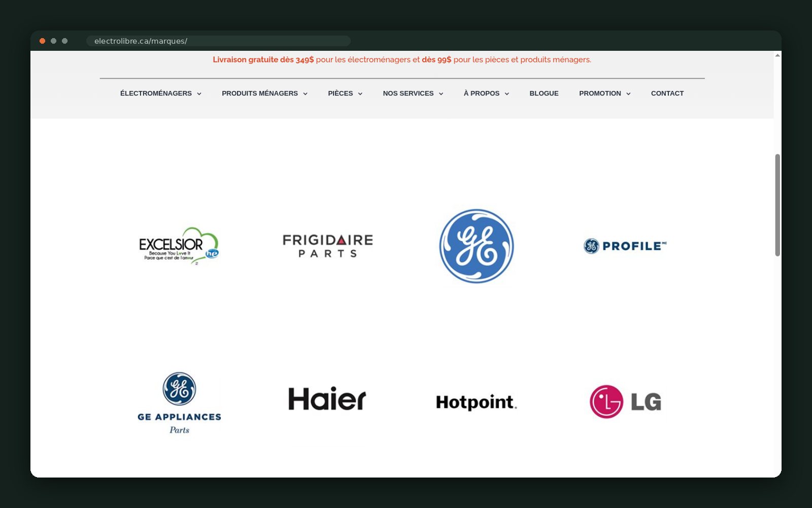Open the ÉLECTROMÉNAGERS menu item
The image size is (812, 508).
point(156,93)
